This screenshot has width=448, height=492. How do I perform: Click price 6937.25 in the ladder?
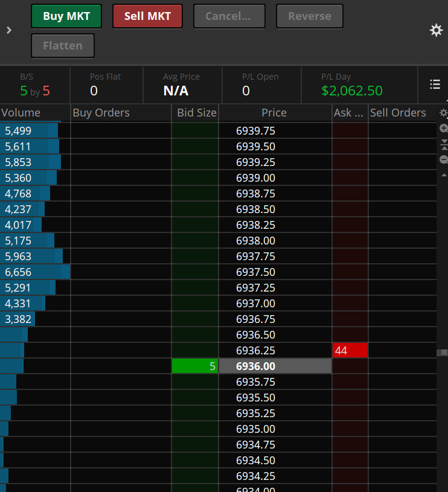coord(255,287)
